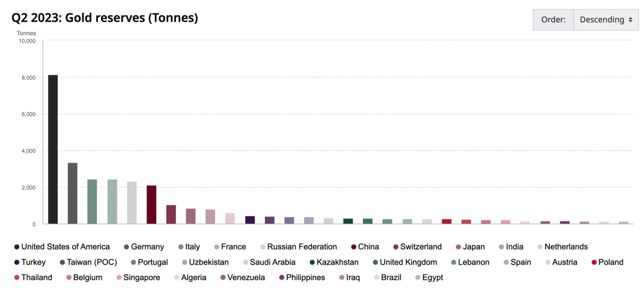
Task: Click the Germany bar in chart
Action: [73, 193]
